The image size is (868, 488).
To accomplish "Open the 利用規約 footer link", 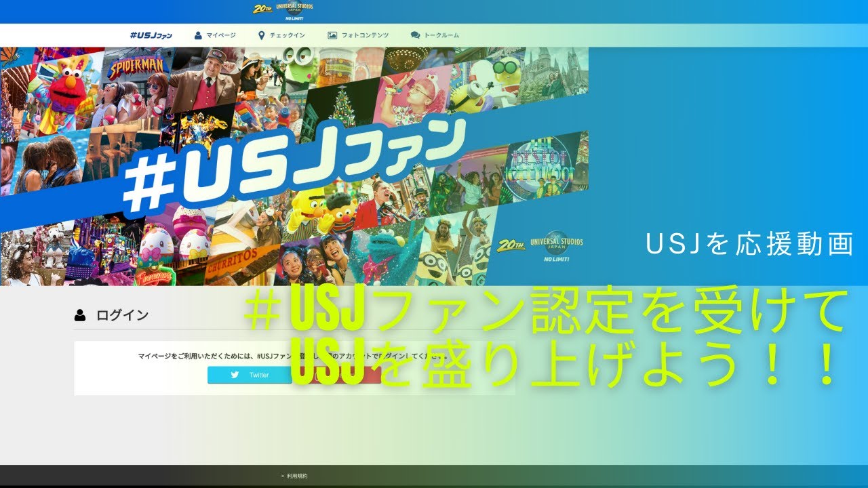I will [x=294, y=476].
